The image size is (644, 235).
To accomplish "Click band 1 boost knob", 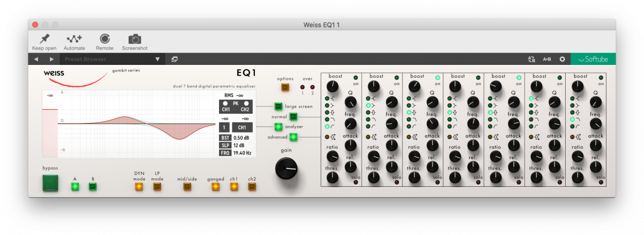I will tap(333, 86).
